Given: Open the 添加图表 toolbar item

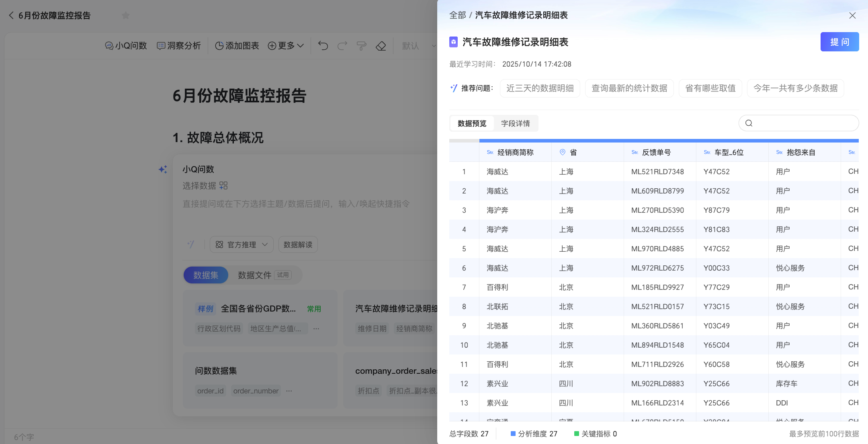Looking at the screenshot, I should click(x=237, y=46).
